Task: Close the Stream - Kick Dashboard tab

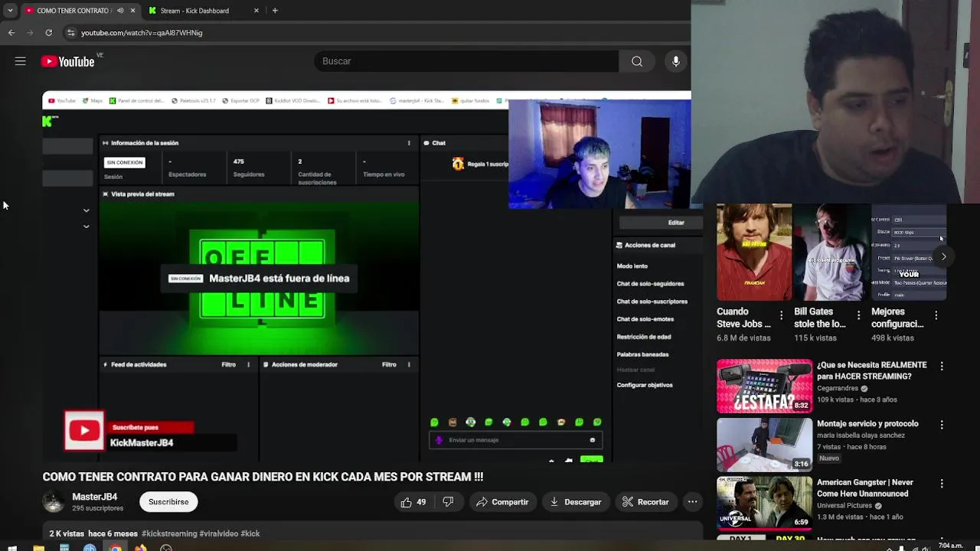Action: 256,11
